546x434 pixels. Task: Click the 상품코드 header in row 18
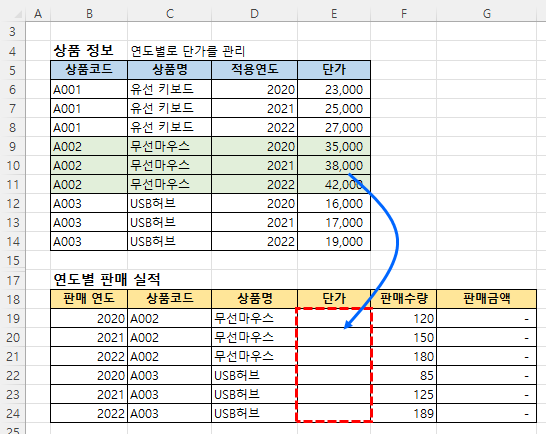point(170,299)
